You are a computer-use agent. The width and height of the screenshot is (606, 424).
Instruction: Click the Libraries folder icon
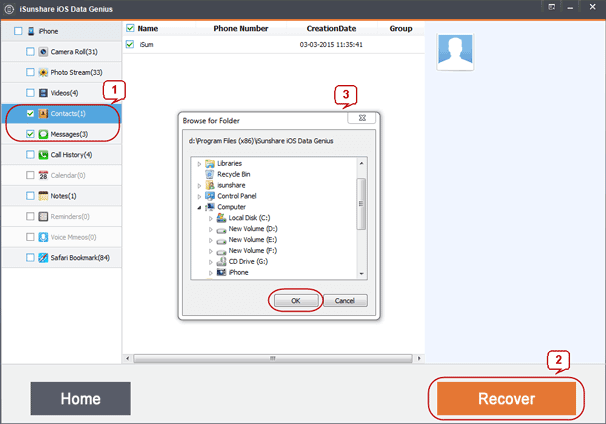point(210,163)
